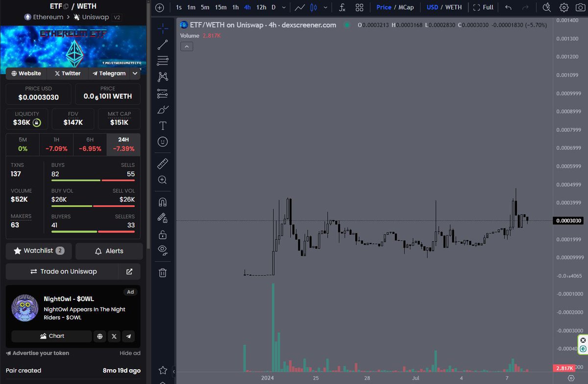This screenshot has height=384, width=588.
Task: Select the brush drawing tool
Action: pos(163,109)
